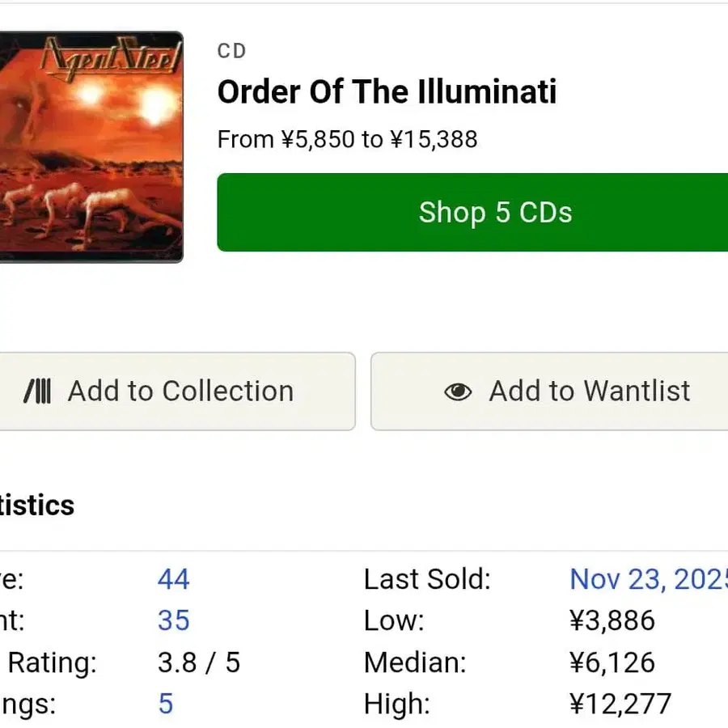Click the eye icon beside Add to Wantlist

(458, 392)
